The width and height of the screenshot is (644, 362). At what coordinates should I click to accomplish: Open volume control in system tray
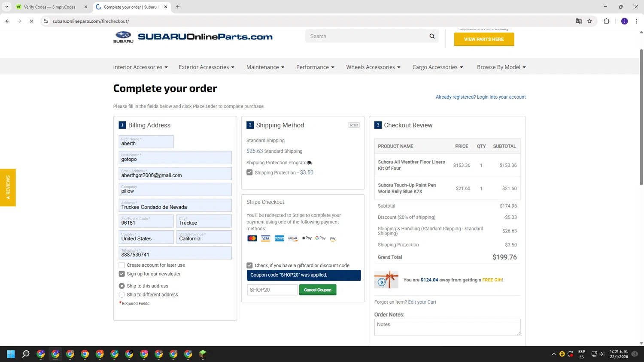click(x=602, y=354)
